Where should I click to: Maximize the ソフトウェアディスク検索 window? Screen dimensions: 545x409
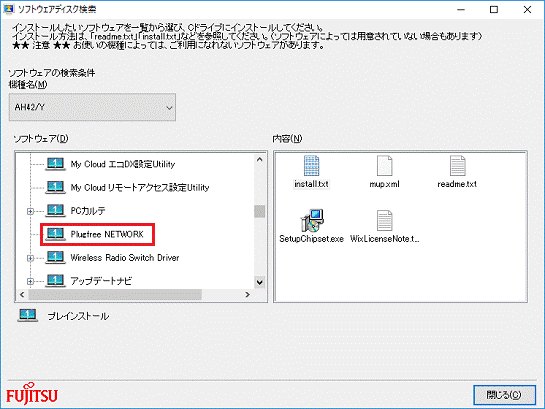pyautogui.click(x=494, y=10)
